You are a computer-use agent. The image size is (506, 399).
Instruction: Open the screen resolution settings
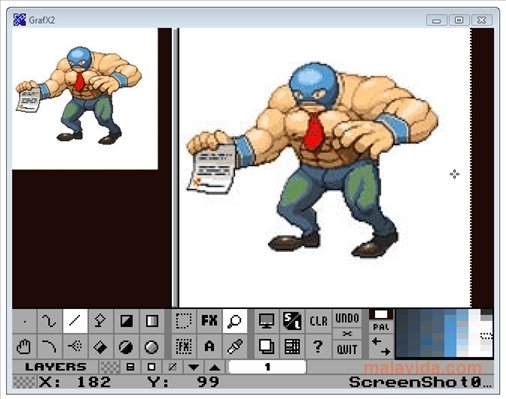pos(267,321)
